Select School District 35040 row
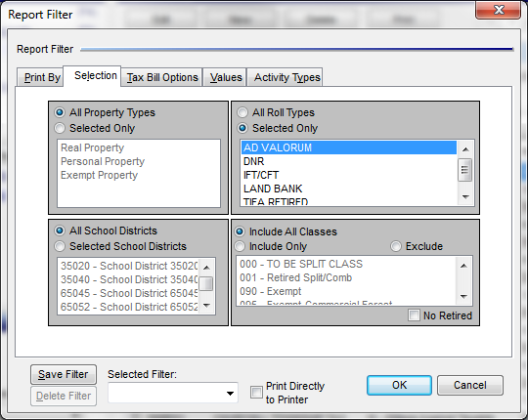The width and height of the screenshot is (528, 420). pyautogui.click(x=129, y=279)
